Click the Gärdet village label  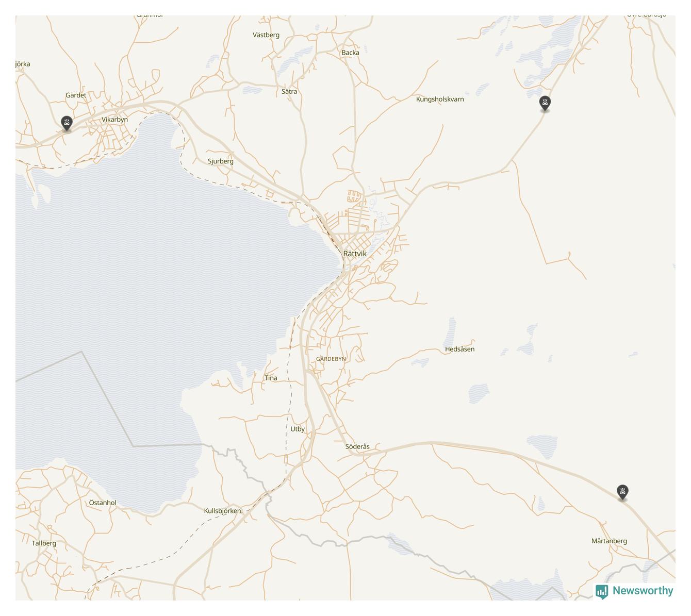pos(76,95)
